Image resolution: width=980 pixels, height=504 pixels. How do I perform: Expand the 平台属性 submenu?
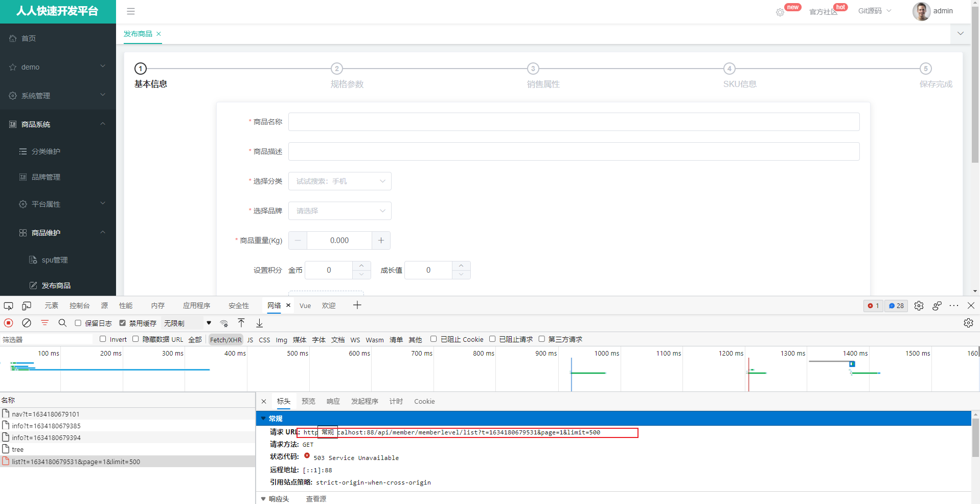pos(58,204)
